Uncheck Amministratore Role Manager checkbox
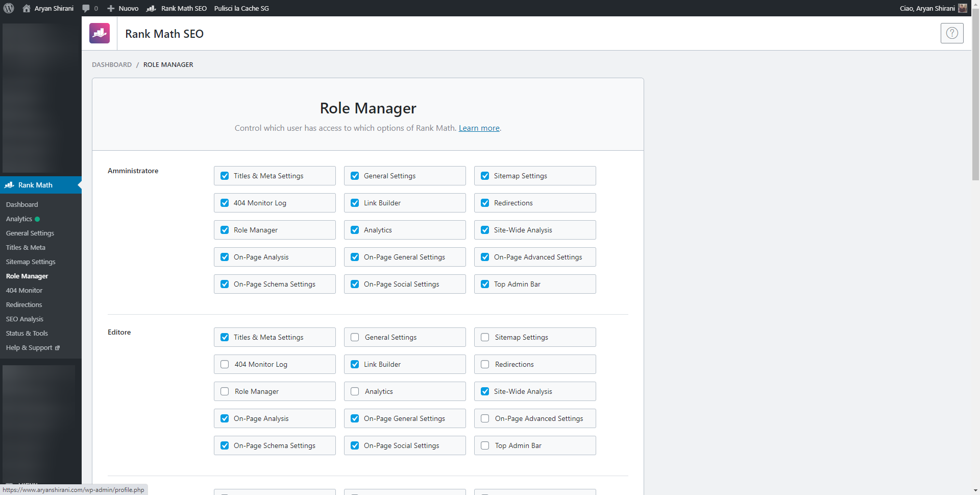This screenshot has width=980, height=495. [x=225, y=230]
